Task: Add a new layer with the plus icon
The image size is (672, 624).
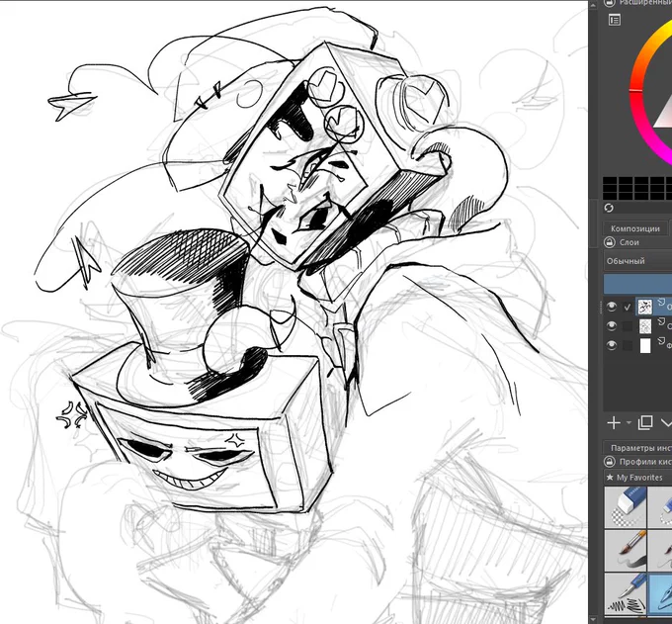Action: point(614,423)
